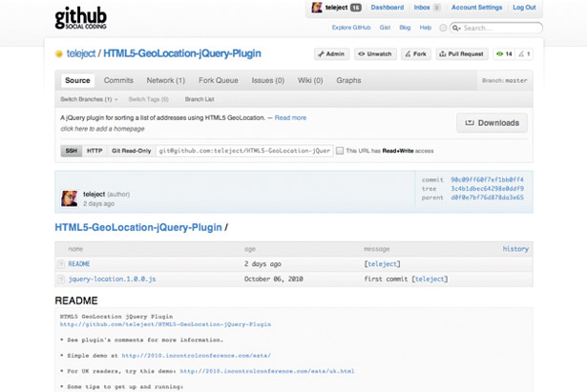Open HTML5-GeoLocation-jQuery-Plugin title link
The height and width of the screenshot is (392, 587).
(x=182, y=53)
